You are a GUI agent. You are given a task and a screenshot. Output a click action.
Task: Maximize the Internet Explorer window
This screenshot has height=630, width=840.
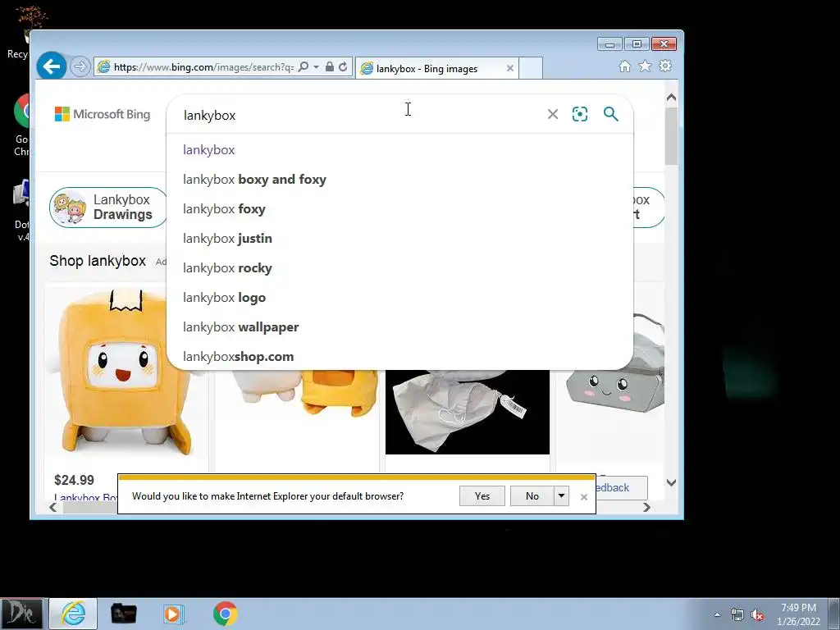(637, 44)
